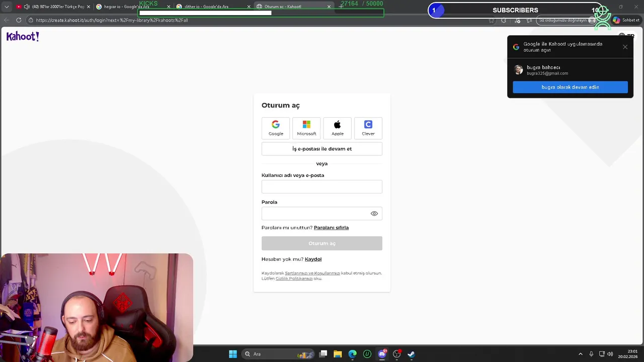Close the 'Oturum aç - Kahoot!' tab
This screenshot has width=644, height=362.
point(329,7)
